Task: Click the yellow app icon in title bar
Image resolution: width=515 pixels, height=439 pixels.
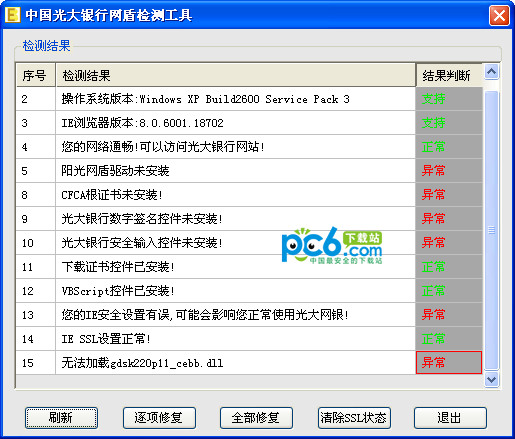Action: 13,15
